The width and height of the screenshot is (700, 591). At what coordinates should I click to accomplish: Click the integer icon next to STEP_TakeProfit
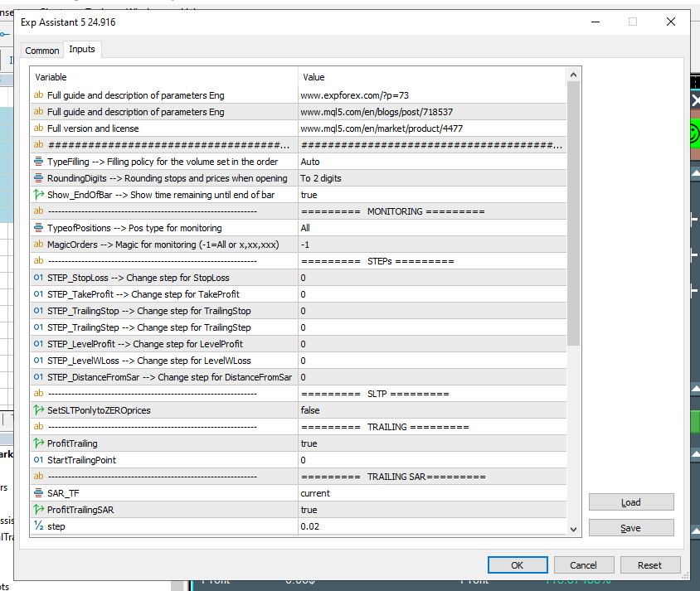[39, 294]
